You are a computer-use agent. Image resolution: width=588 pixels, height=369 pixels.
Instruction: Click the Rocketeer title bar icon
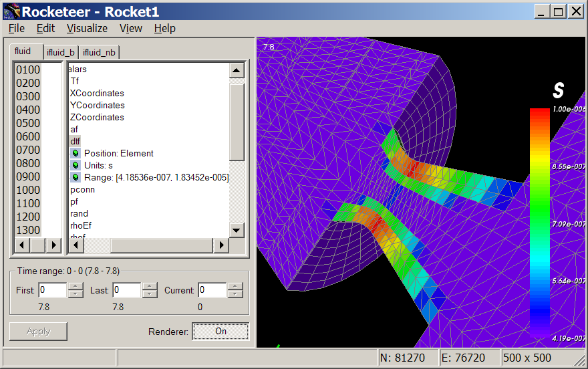coord(11,11)
